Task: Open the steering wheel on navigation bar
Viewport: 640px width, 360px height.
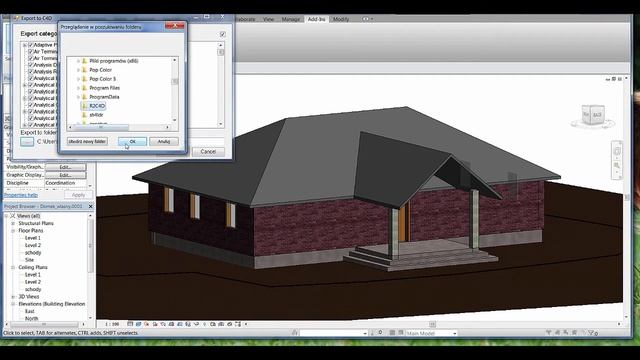Action: click(x=617, y=151)
